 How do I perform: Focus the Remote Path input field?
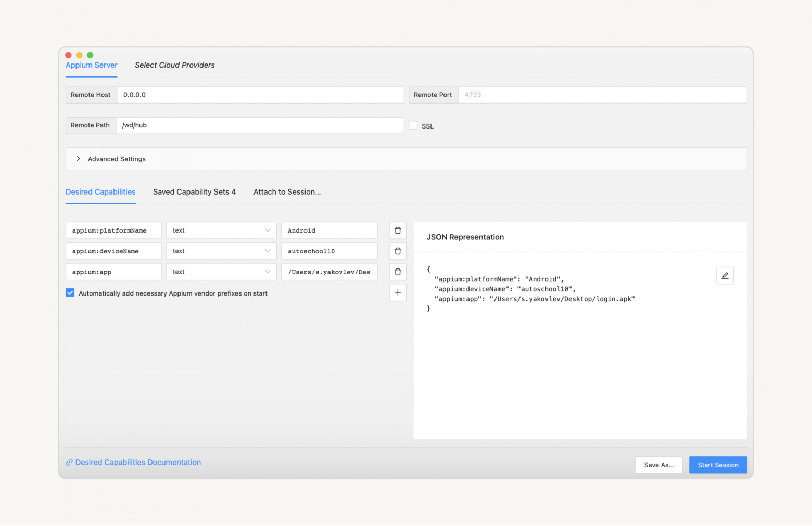pos(260,125)
